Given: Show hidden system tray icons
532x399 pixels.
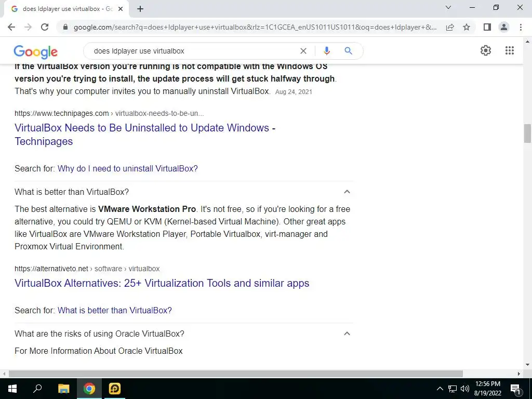Looking at the screenshot, I should [440, 389].
